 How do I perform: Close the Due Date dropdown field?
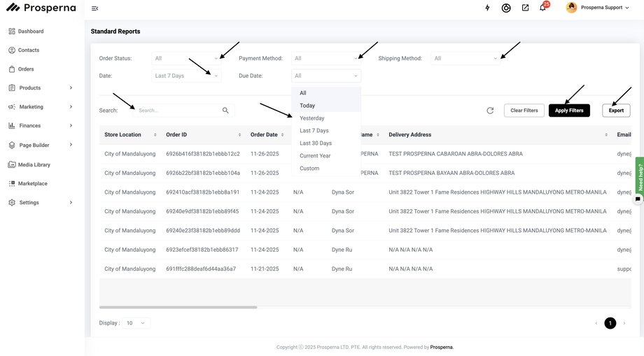[x=326, y=76]
